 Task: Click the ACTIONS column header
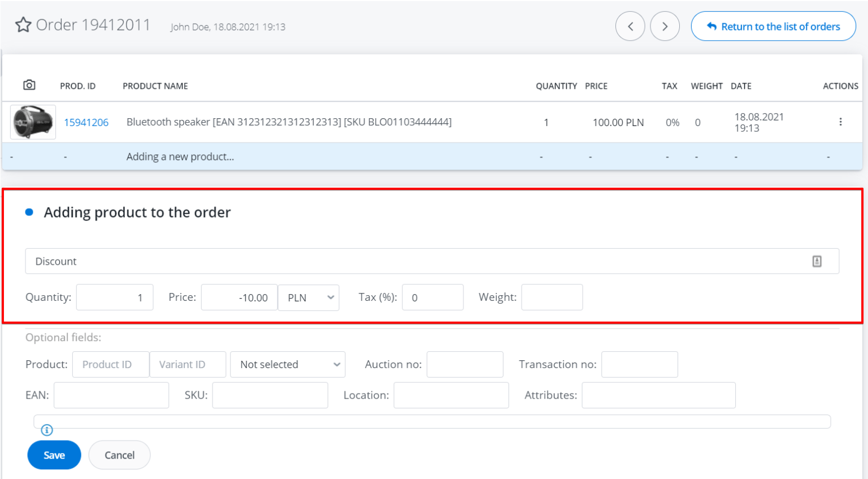coord(840,86)
